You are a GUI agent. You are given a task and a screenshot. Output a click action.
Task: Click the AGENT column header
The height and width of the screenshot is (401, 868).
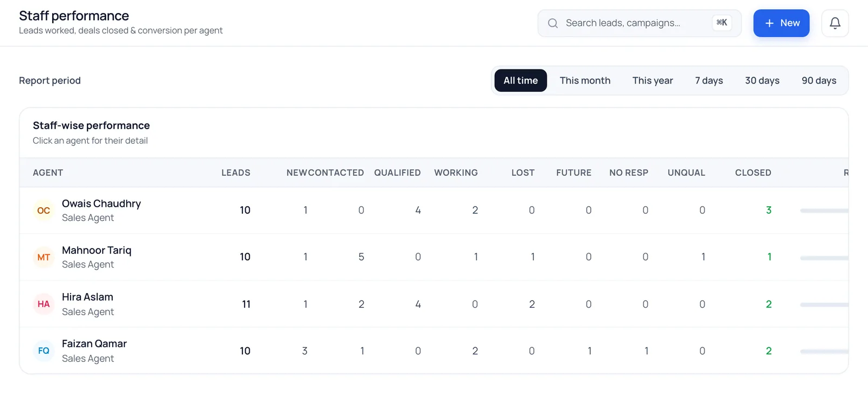coord(48,173)
